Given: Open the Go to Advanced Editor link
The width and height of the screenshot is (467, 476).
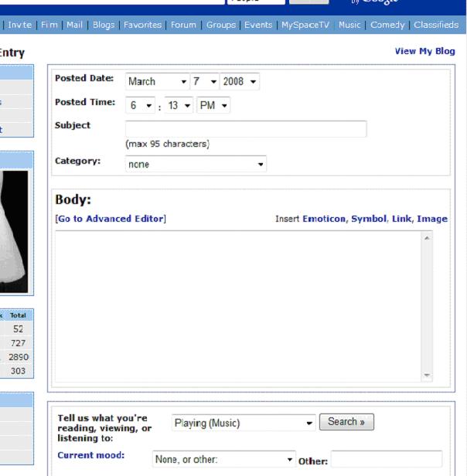Looking at the screenshot, I should 111,219.
